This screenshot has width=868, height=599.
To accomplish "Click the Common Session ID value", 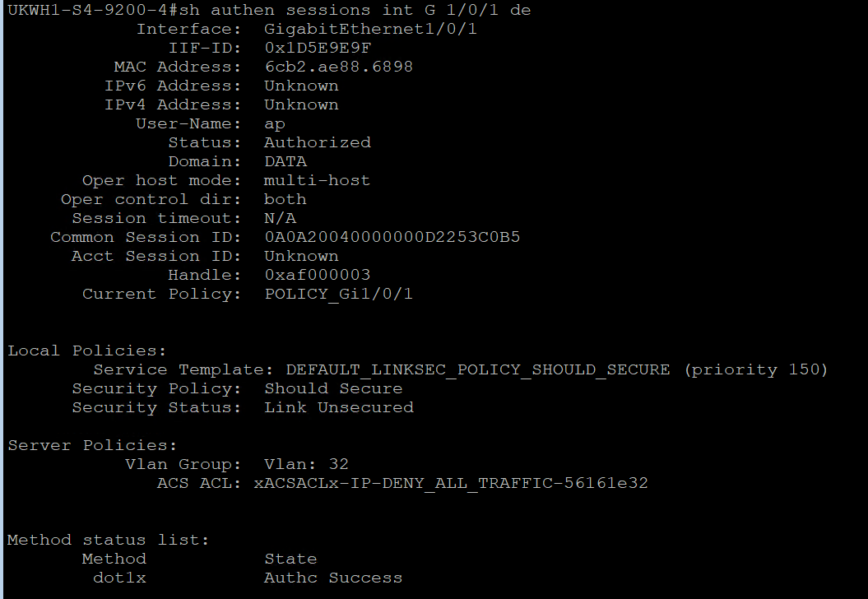I will pyautogui.click(x=392, y=238).
